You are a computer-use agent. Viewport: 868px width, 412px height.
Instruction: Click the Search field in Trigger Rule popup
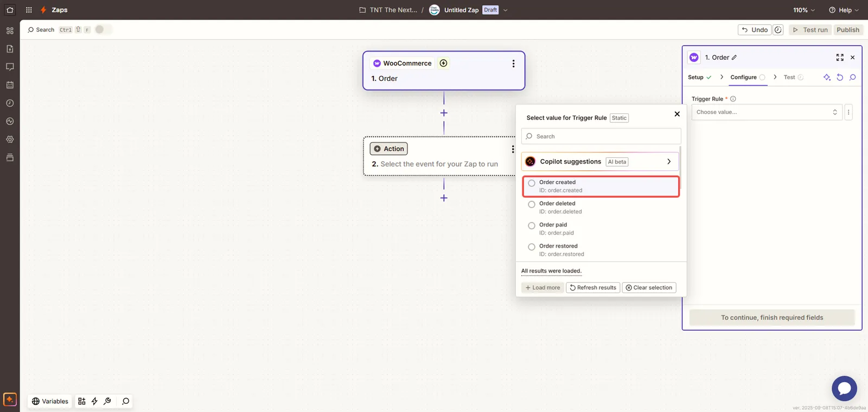coord(601,136)
